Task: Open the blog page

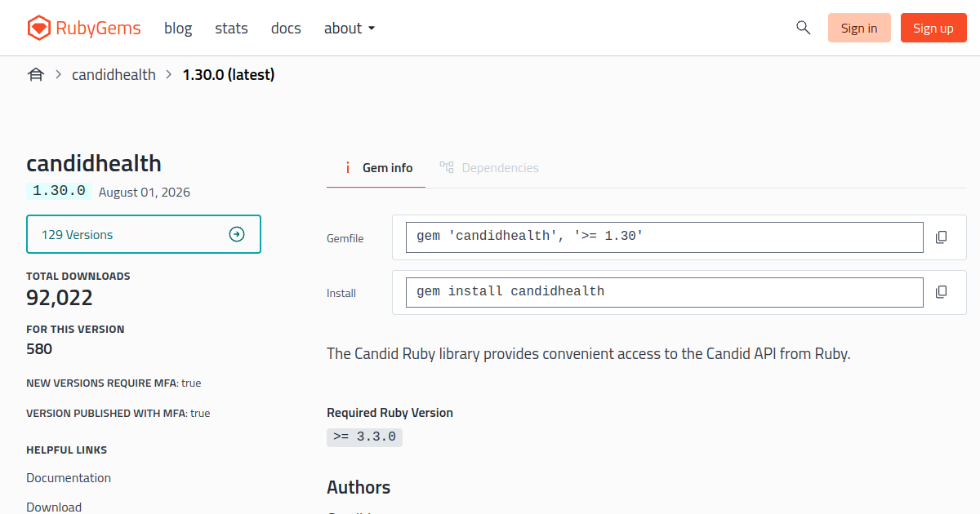Action: (178, 29)
